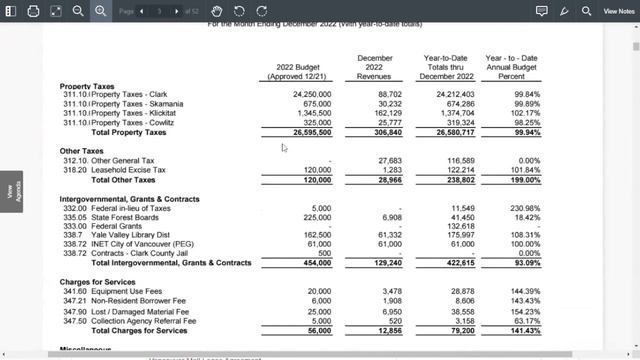The image size is (640, 360).
Task: Click the percent 102.17%
Action: click(x=525, y=113)
